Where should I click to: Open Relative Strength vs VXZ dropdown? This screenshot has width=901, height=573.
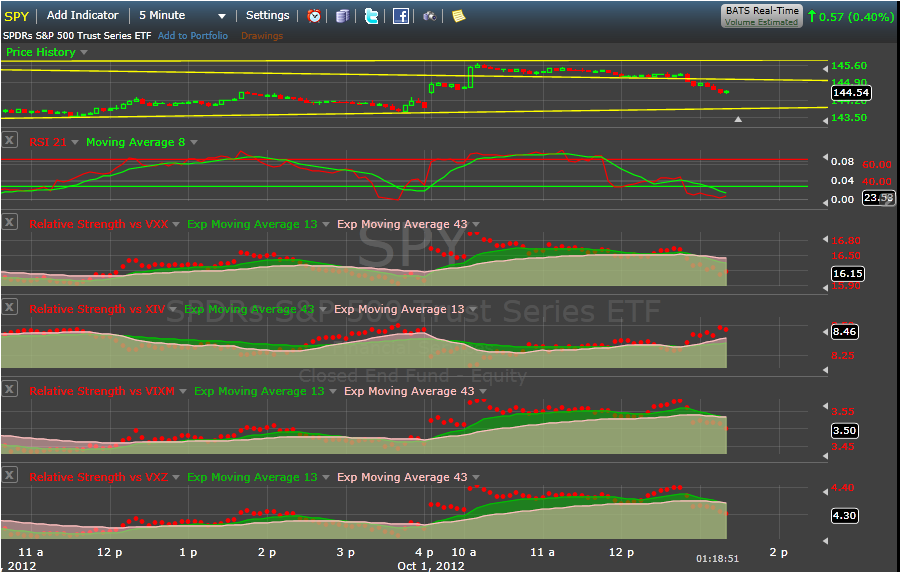pyautogui.click(x=176, y=478)
